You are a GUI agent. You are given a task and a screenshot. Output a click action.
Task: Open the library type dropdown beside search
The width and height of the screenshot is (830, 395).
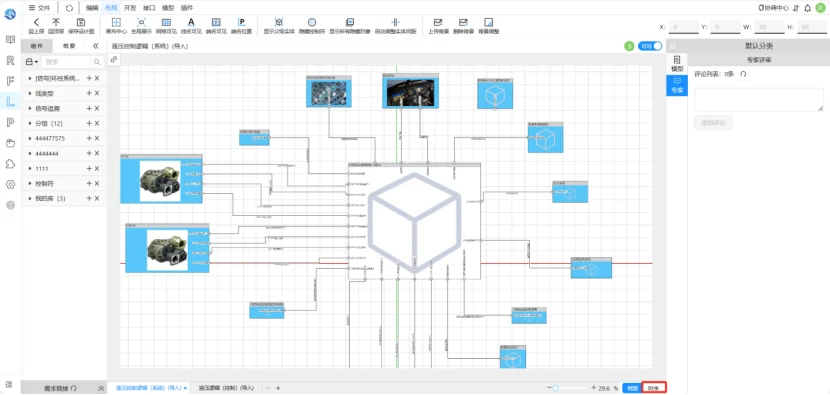32,62
